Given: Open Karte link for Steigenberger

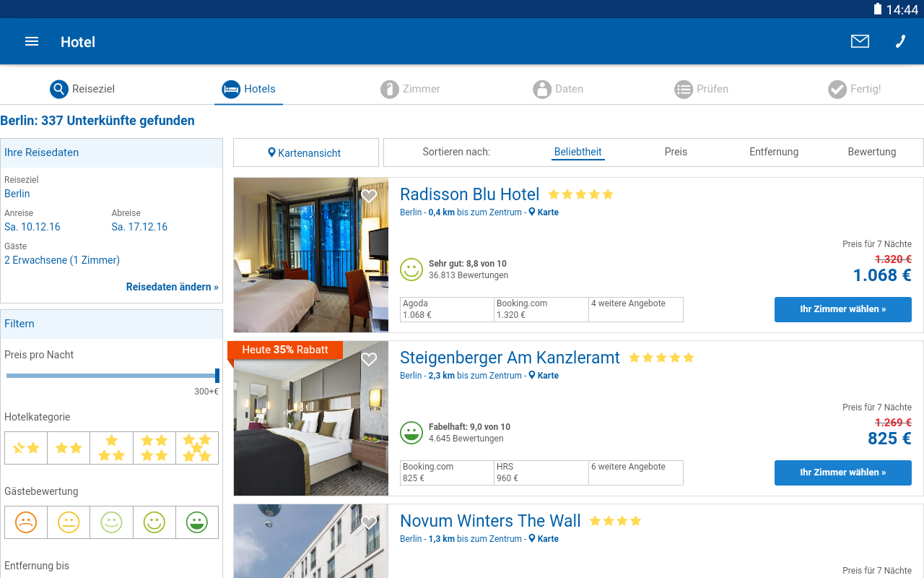Looking at the screenshot, I should (x=544, y=376).
